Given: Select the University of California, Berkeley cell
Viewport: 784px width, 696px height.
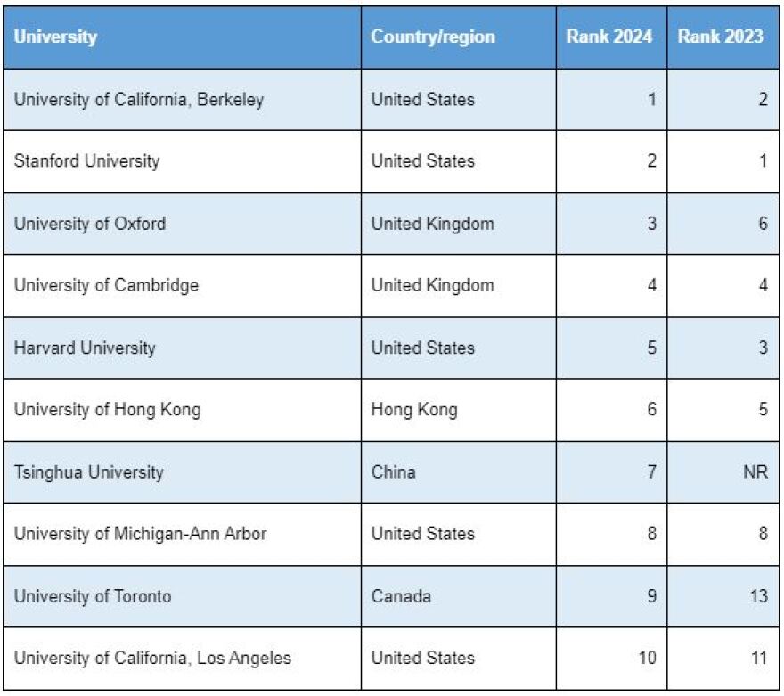Looking at the screenshot, I should [139, 99].
